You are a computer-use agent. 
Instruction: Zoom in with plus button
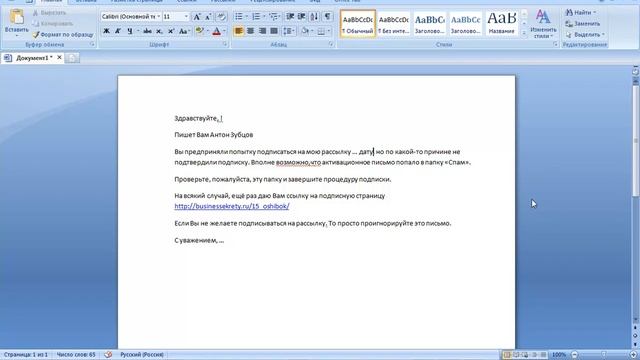click(x=633, y=355)
